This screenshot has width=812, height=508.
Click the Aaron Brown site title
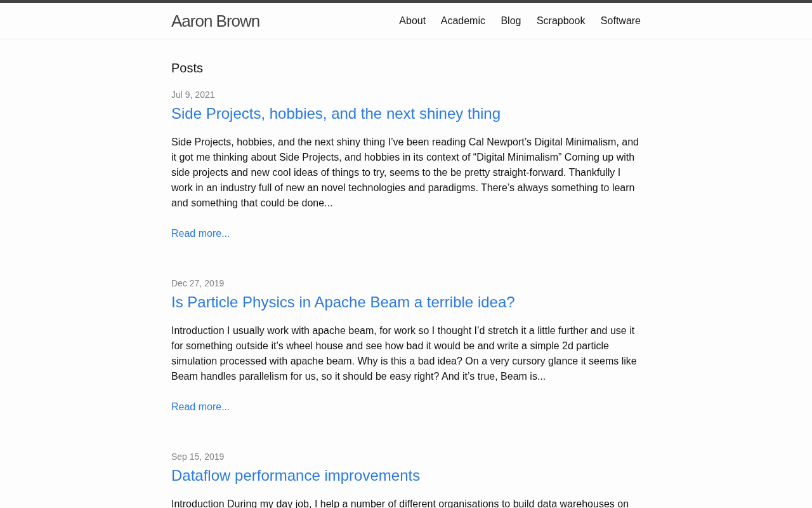point(215,21)
